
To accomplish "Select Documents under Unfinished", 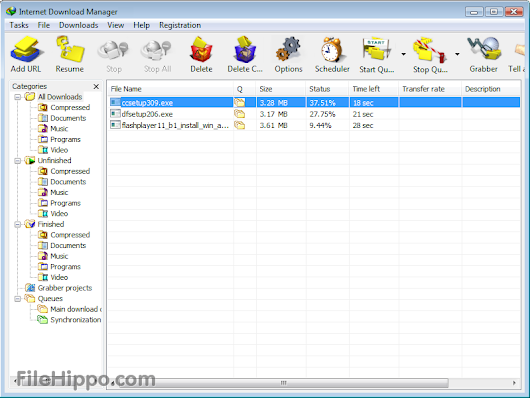I will tap(68, 182).
